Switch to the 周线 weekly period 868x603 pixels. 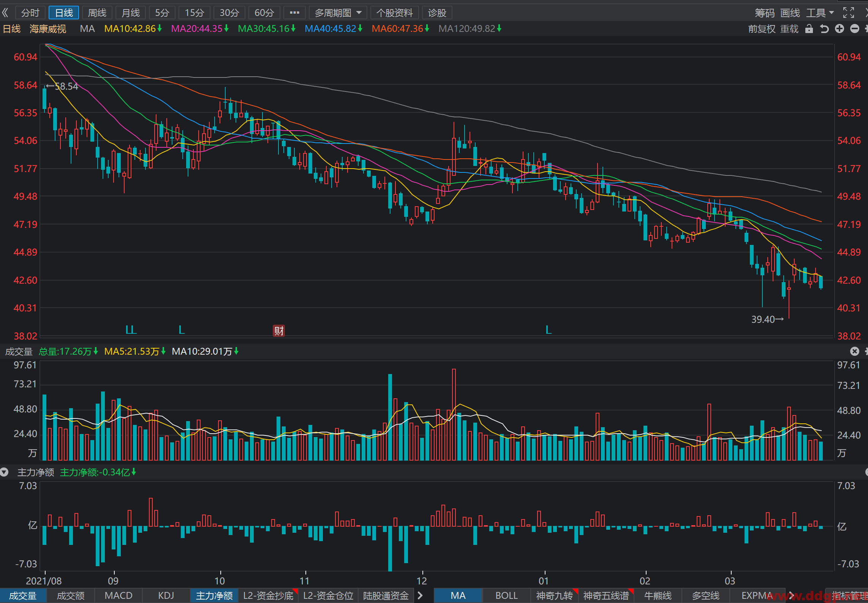(x=97, y=13)
